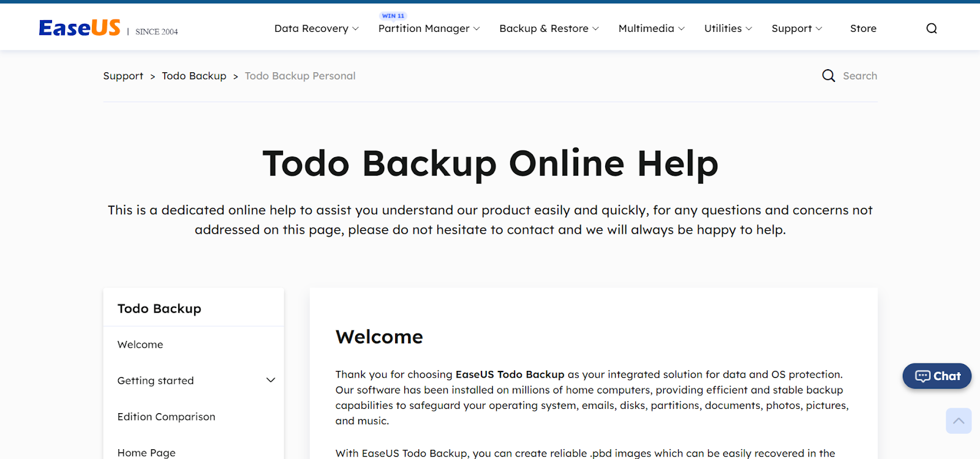The image size is (980, 459).
Task: Click the WIN 11 badge
Action: pyautogui.click(x=393, y=16)
